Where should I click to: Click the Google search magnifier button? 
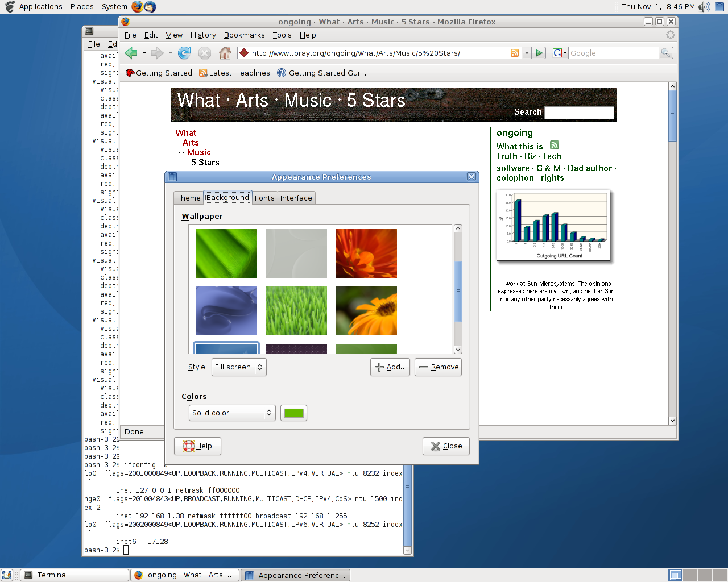[665, 53]
